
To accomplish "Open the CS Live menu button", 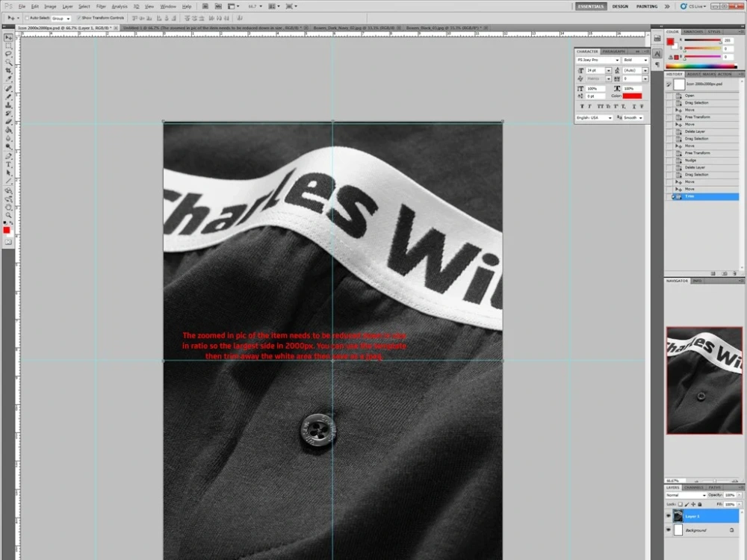I will [x=693, y=7].
